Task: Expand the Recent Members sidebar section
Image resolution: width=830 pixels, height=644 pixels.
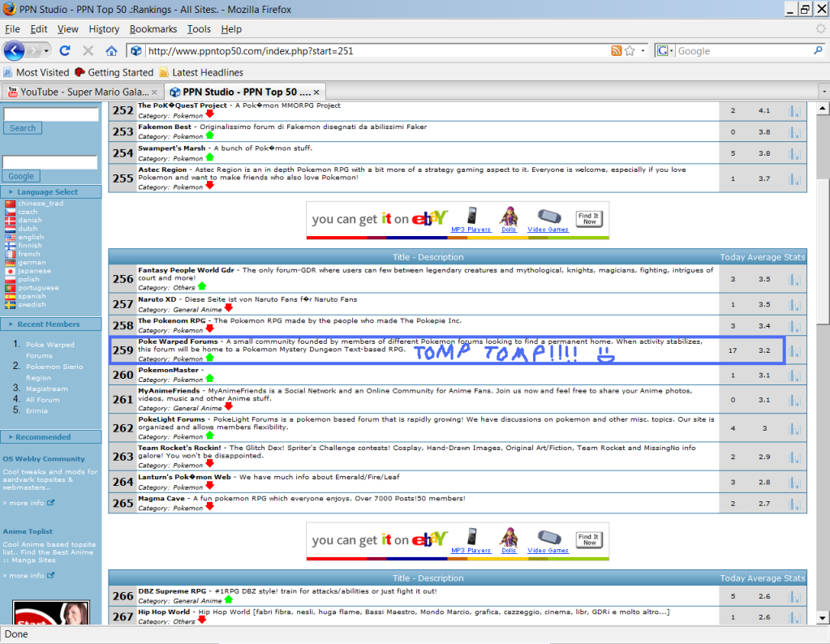Action: [x=51, y=324]
